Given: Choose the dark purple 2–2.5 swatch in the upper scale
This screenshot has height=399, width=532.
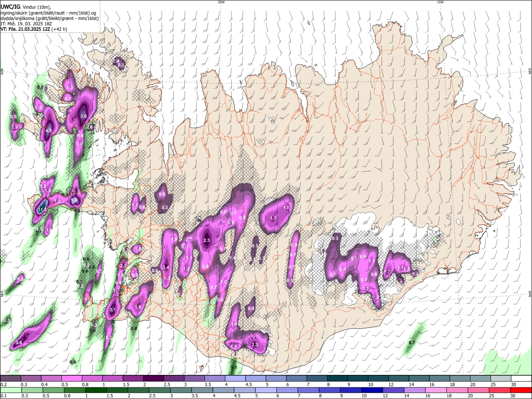Looking at the screenshot, I should 153,379.
